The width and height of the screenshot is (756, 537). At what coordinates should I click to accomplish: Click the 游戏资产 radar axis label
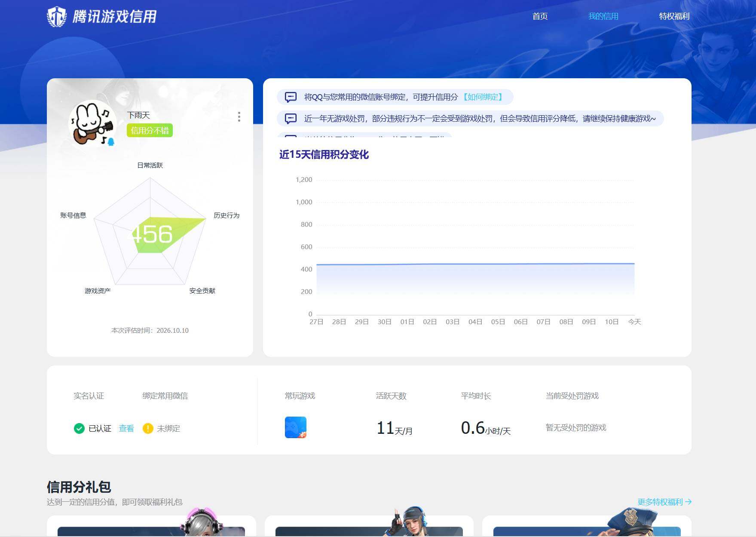98,291
